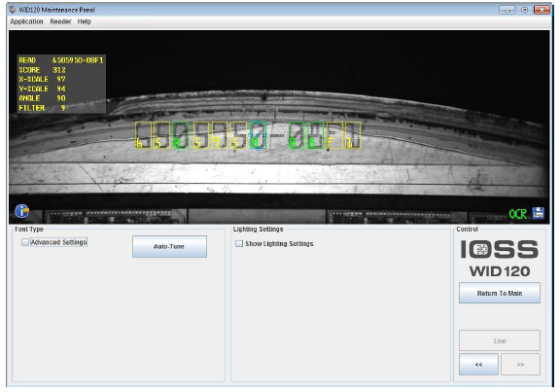This screenshot has width=560, height=392.
Task: Start Auto-Tune
Action: pos(169,246)
